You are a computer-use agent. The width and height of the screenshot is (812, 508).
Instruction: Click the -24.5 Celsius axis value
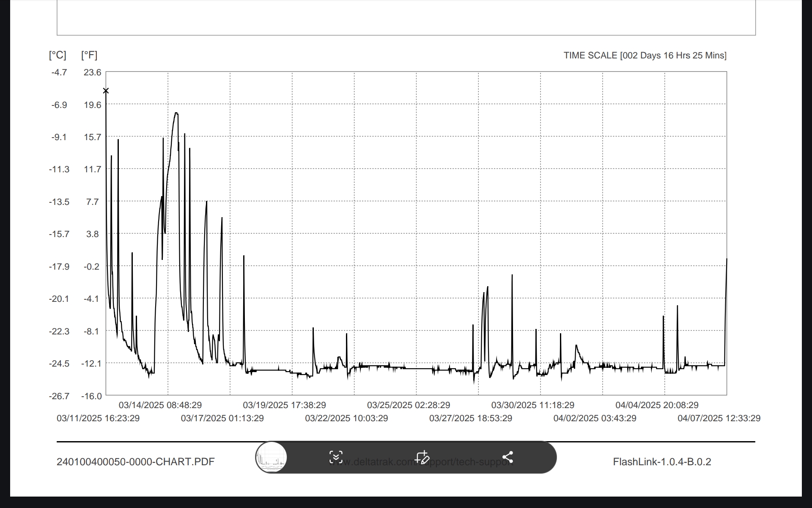[x=59, y=364]
